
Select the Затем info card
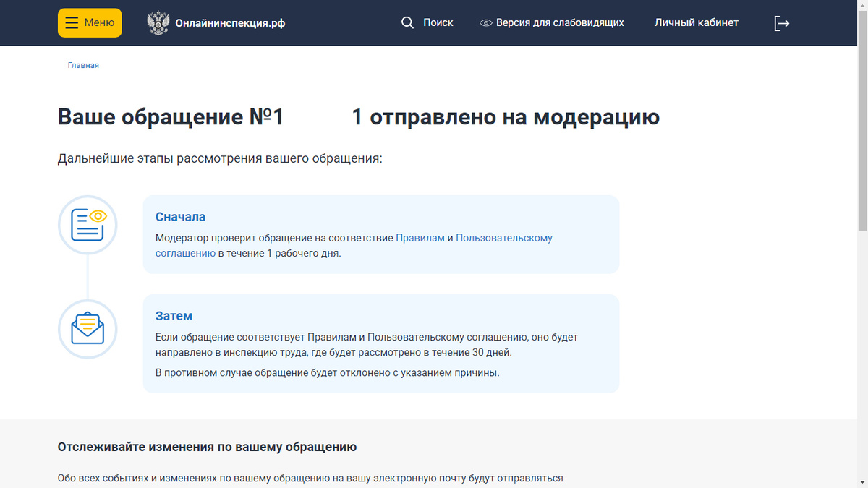click(x=381, y=343)
